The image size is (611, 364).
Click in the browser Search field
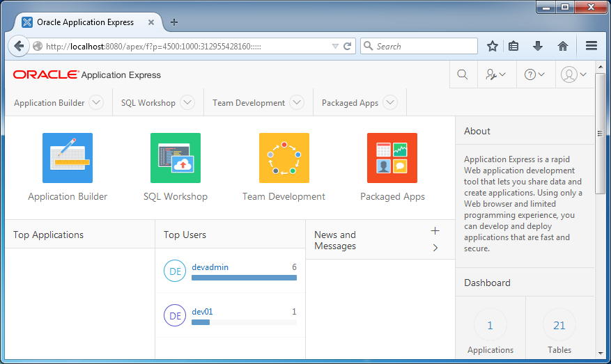(419, 46)
